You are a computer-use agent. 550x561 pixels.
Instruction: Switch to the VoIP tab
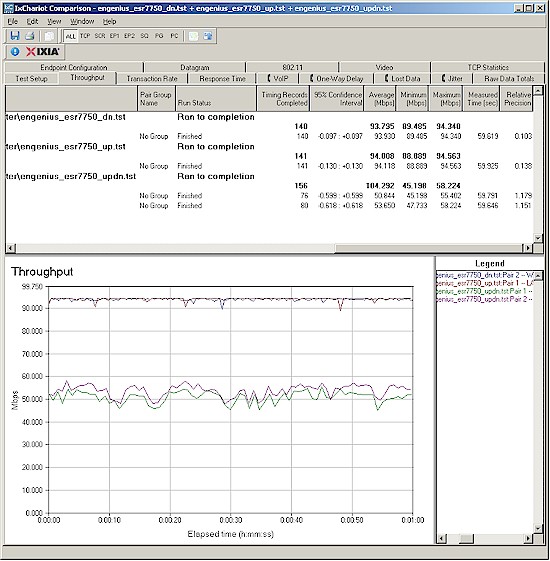pos(278,78)
